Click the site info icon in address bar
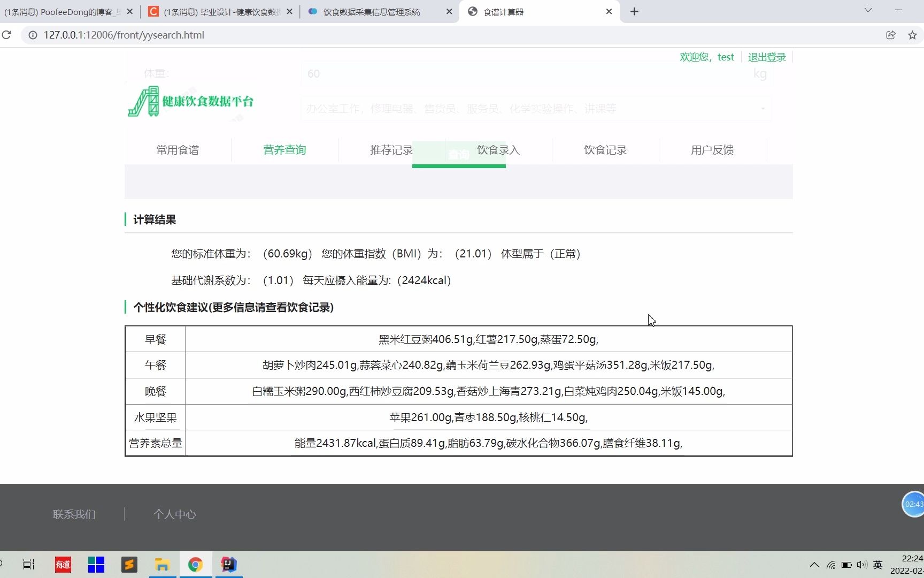Image resolution: width=924 pixels, height=578 pixels. 33,35
